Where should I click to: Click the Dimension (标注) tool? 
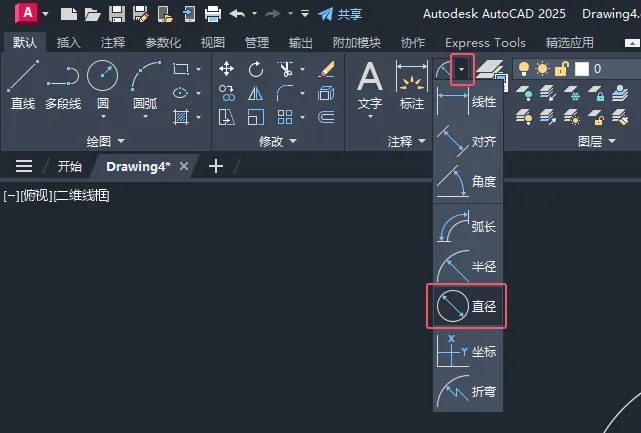point(412,85)
